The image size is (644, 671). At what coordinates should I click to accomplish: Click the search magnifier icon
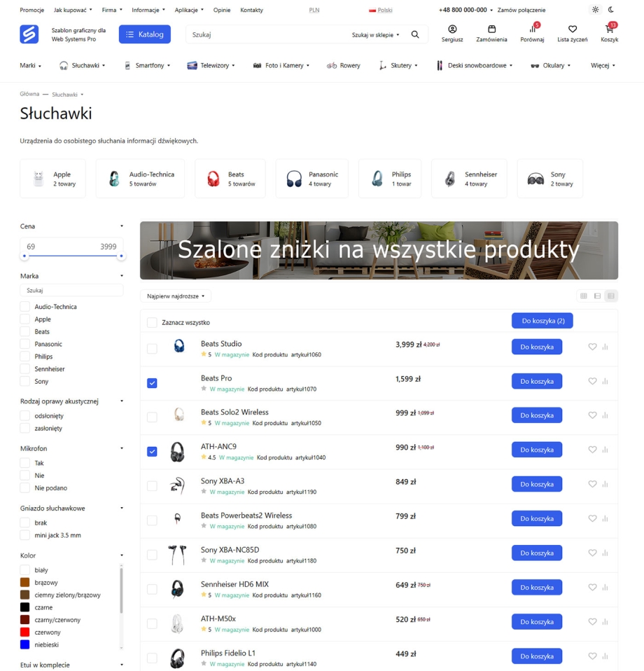[415, 34]
